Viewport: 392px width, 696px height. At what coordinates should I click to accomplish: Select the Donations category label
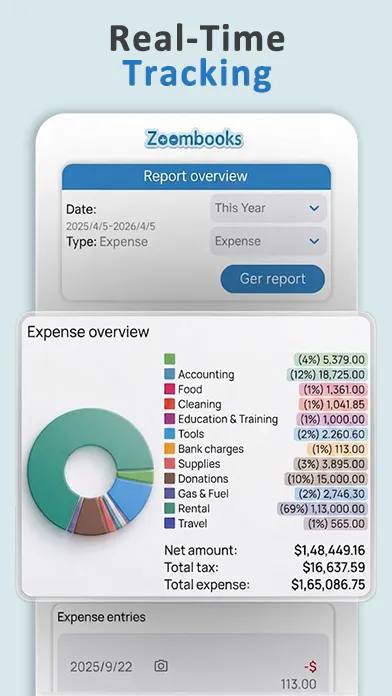click(203, 478)
